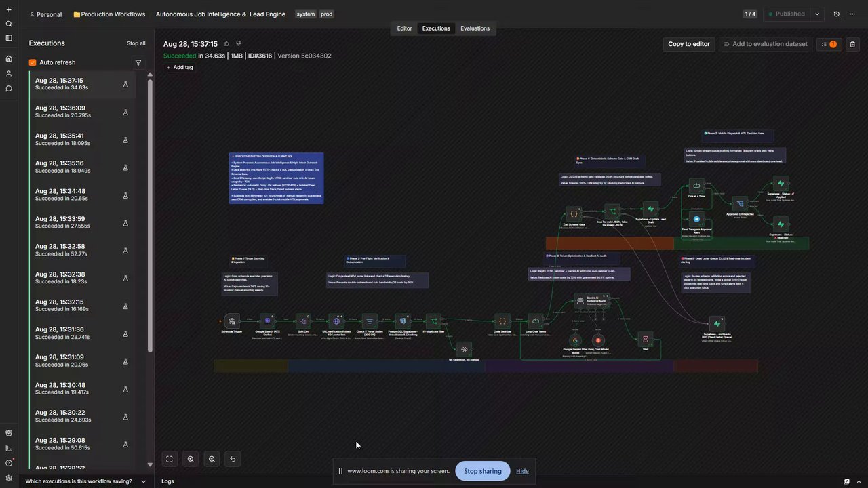Image resolution: width=868 pixels, height=488 pixels.
Task: Select the Zod Schema Gate node
Action: (x=574, y=214)
